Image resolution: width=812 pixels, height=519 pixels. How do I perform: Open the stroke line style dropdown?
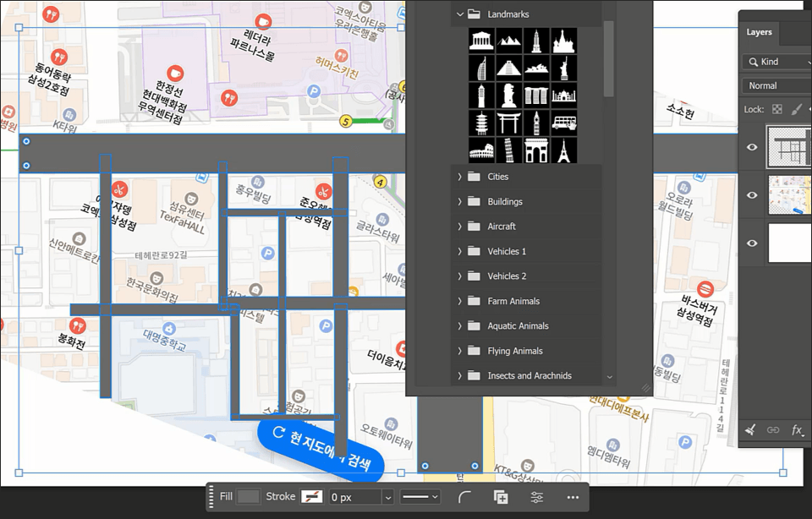point(421,497)
